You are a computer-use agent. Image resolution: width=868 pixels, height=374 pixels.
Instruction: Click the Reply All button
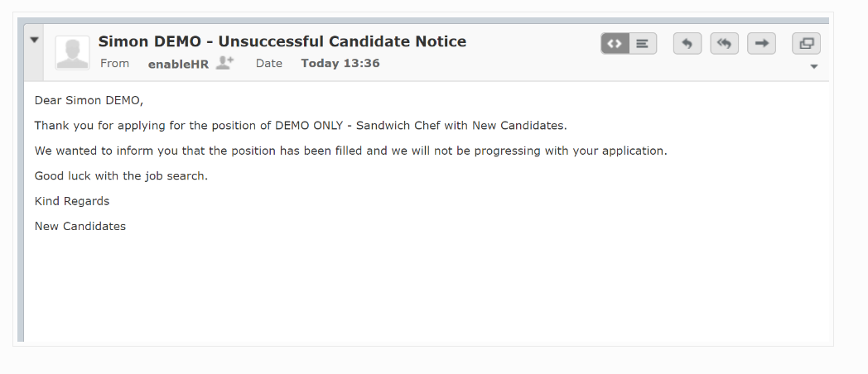coord(724,44)
